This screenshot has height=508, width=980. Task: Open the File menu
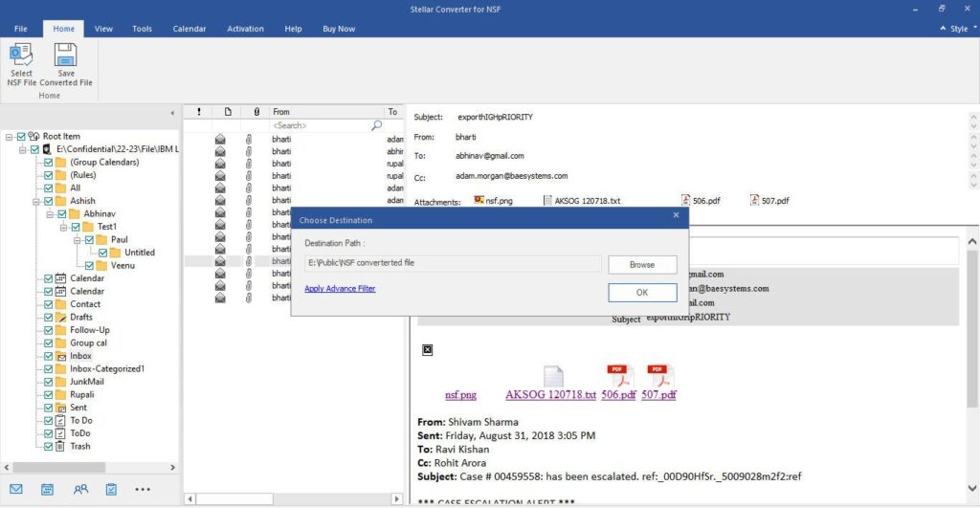[21, 29]
